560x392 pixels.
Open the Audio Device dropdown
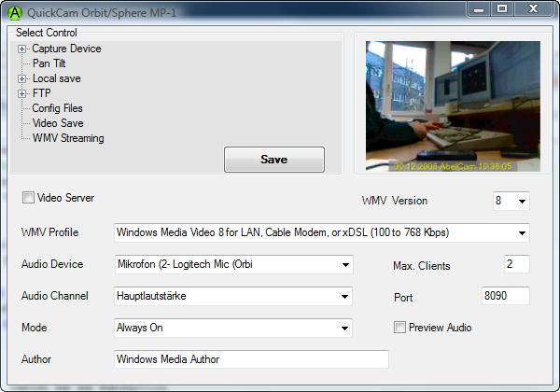pyautogui.click(x=344, y=264)
